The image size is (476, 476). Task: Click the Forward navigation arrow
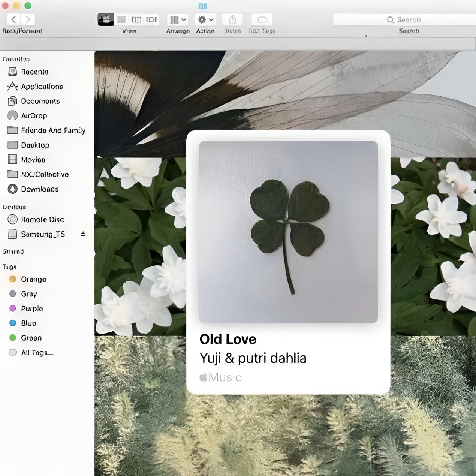point(28,19)
